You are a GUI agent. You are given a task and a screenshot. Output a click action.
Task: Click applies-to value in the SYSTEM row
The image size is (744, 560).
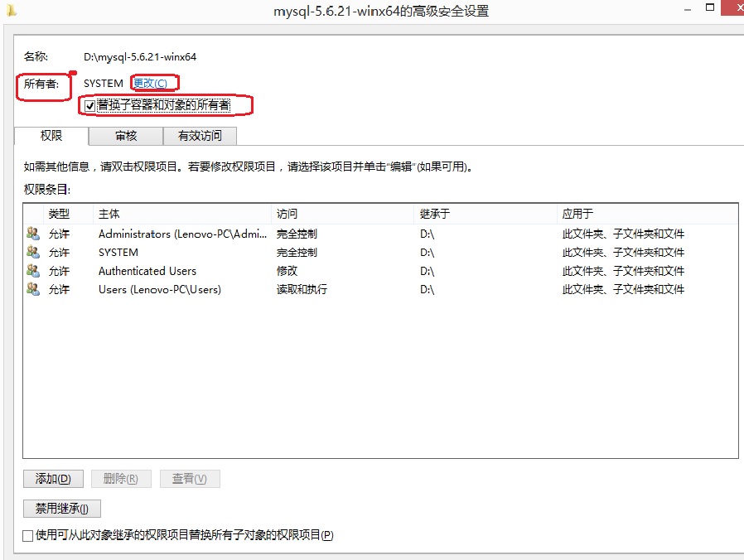623,253
